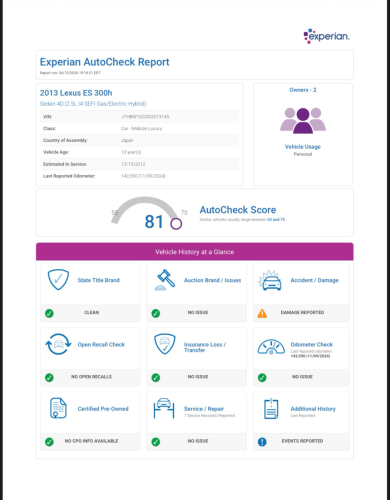Viewport: 390px width, 500px height.
Task: Click the Car - Midsize Luxury class value
Action: (x=141, y=128)
